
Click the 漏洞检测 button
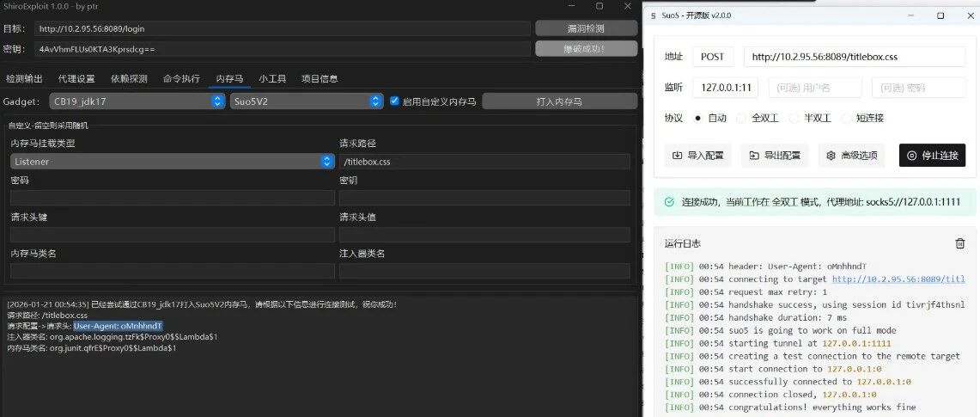(x=587, y=28)
